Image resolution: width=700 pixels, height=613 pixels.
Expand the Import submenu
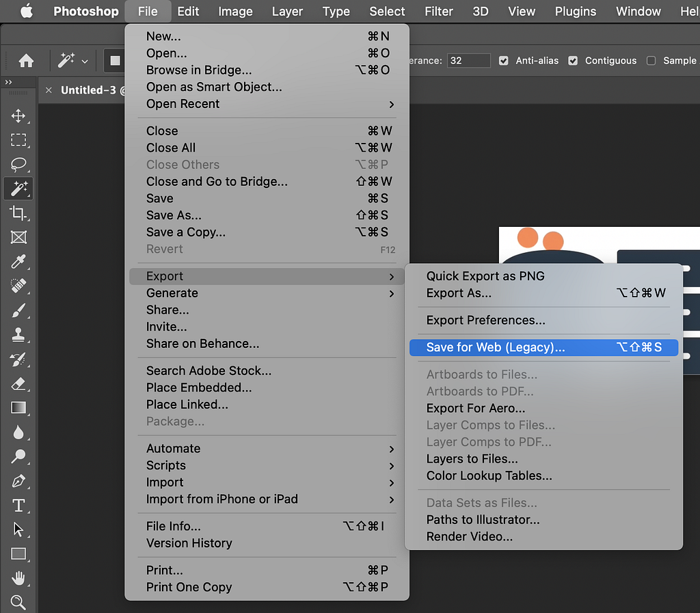pos(267,482)
